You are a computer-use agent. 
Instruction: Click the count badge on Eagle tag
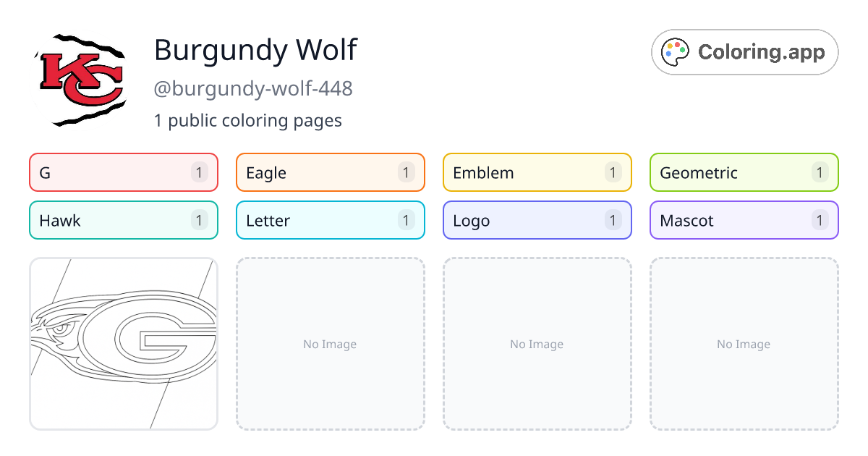406,172
